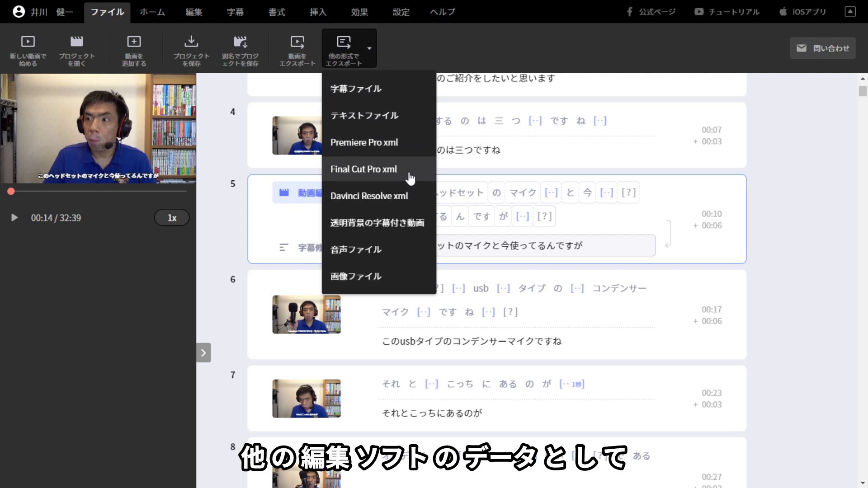Viewport: 868px width, 488px height.
Task: Select the word マイク in clip 5
Action: point(523,193)
